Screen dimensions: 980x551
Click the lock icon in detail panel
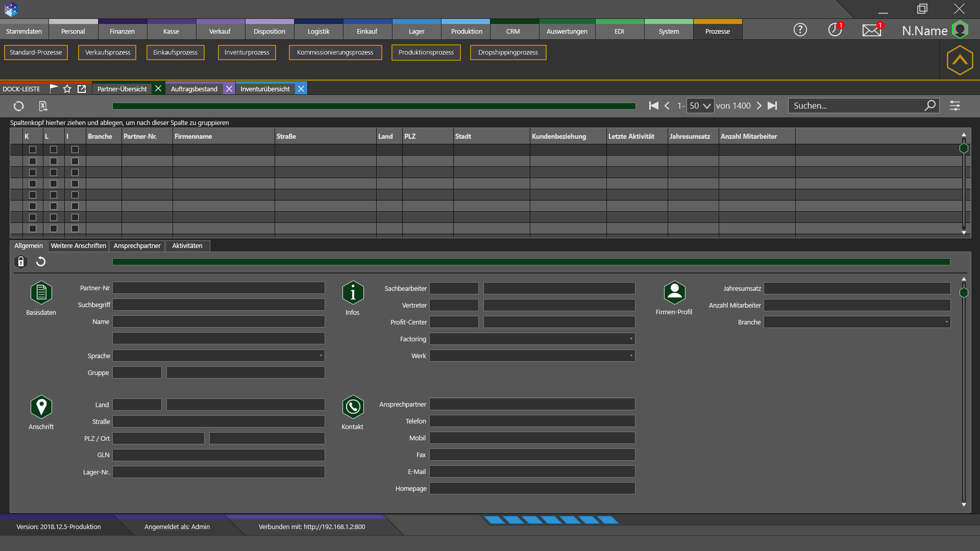[x=21, y=262]
